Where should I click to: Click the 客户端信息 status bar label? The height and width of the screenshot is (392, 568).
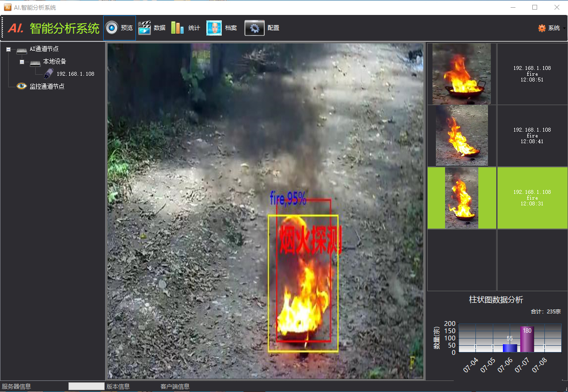(175, 387)
